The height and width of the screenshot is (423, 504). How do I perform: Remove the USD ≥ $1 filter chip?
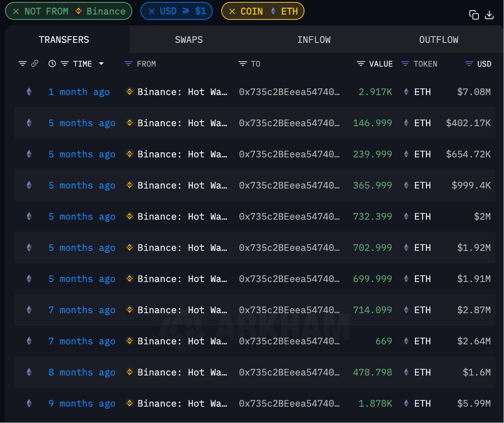[151, 11]
